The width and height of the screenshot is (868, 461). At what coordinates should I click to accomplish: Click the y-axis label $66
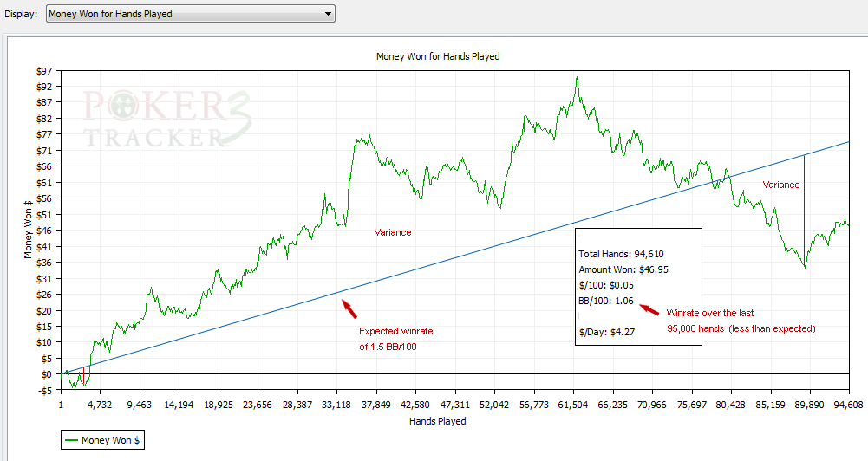tap(44, 166)
